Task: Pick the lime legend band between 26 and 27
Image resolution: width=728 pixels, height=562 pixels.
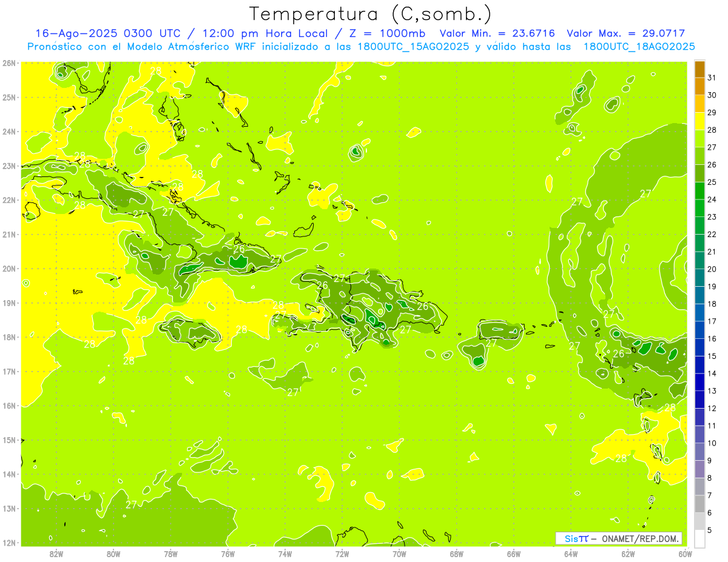Action: pyautogui.click(x=699, y=156)
